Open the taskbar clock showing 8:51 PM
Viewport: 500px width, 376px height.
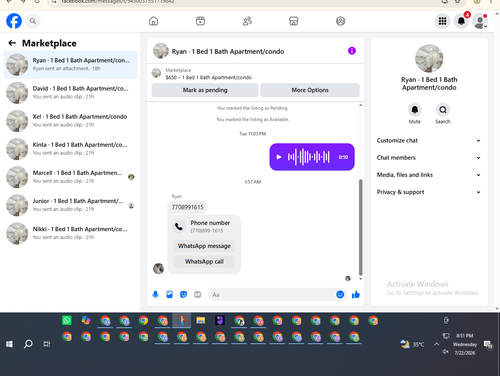(x=465, y=344)
